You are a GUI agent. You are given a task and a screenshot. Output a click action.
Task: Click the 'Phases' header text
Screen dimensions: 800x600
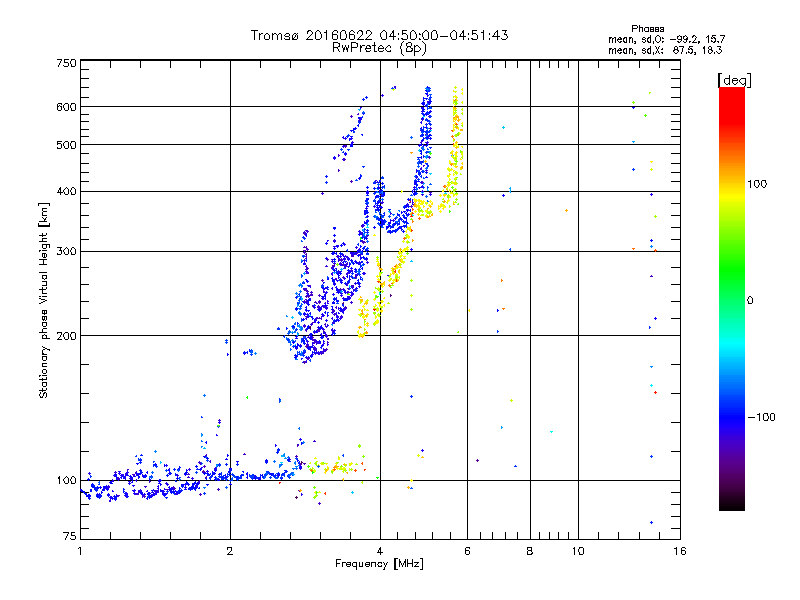[647, 29]
